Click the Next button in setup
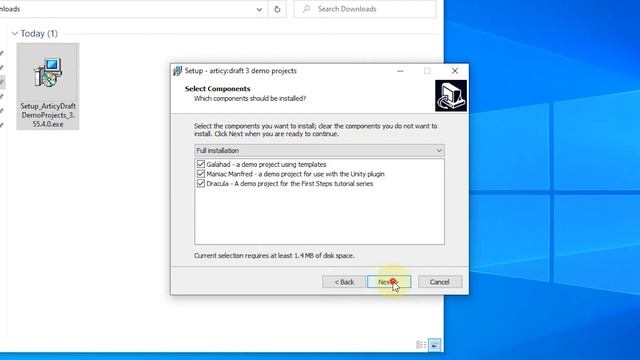The image size is (640, 360). [x=389, y=282]
